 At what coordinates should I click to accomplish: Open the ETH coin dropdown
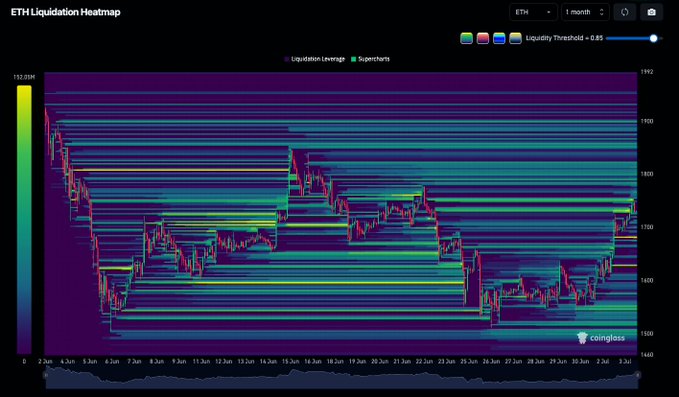click(533, 12)
